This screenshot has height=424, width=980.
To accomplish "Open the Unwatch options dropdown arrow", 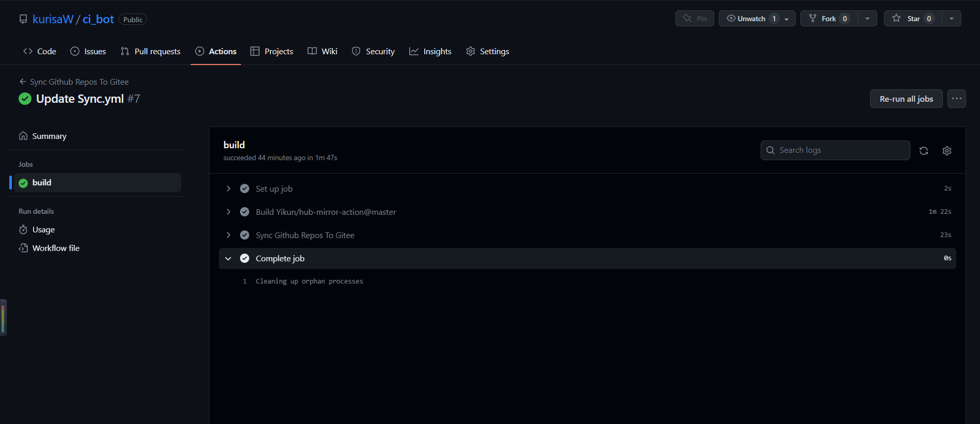I will tap(787, 19).
